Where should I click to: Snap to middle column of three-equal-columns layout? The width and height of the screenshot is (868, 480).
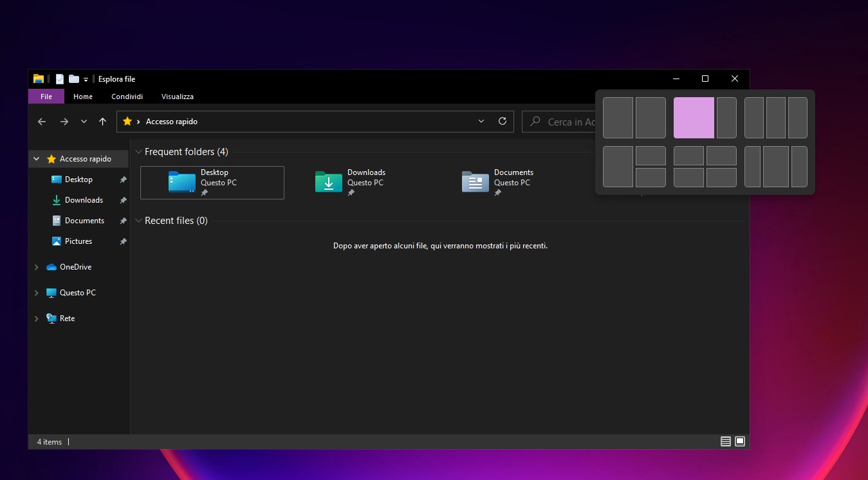pos(776,118)
